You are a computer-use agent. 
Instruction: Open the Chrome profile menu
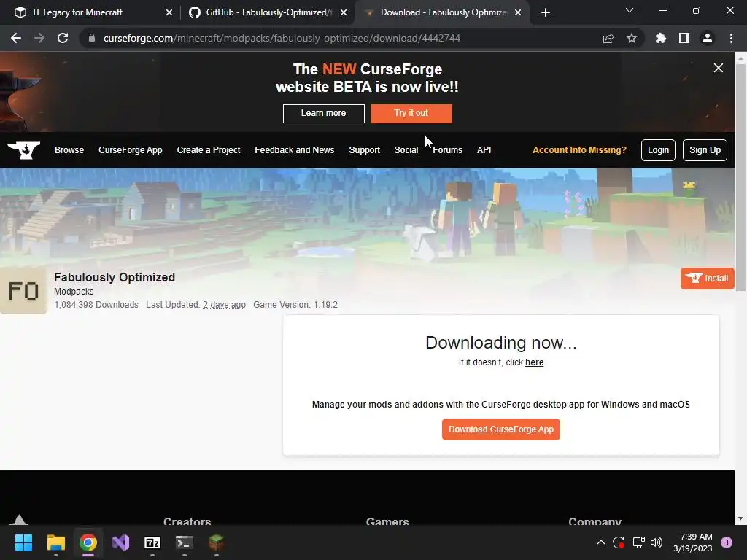coord(708,38)
